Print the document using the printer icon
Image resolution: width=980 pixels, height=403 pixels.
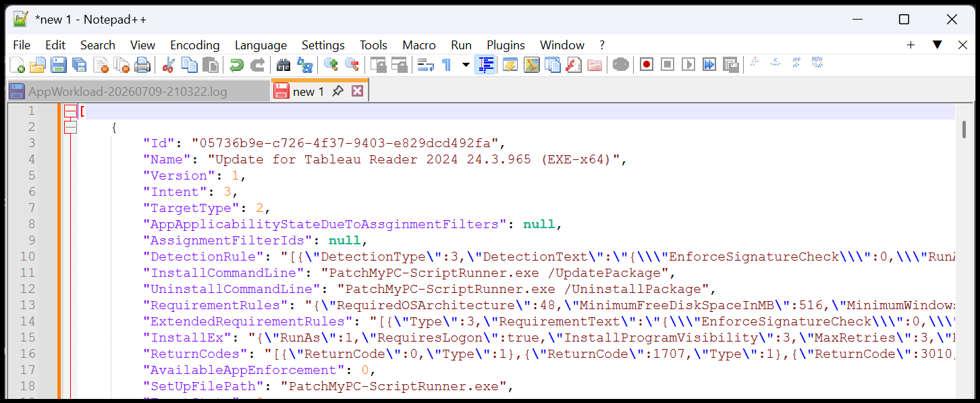click(x=142, y=65)
